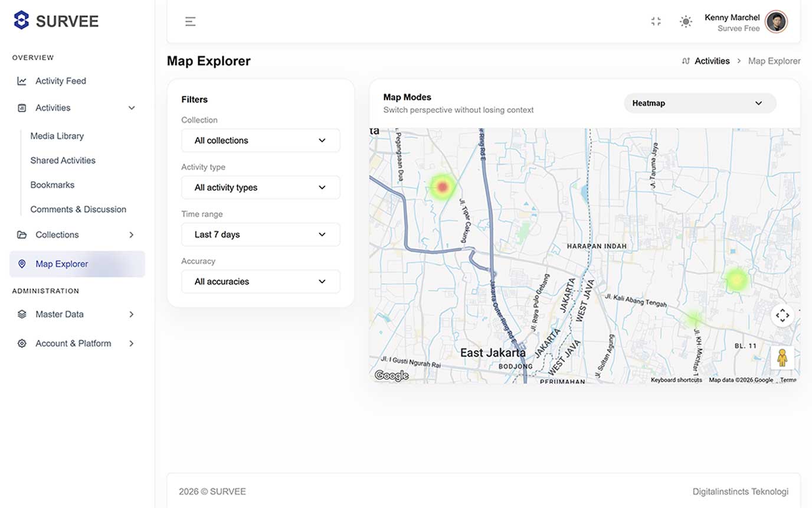Click the Collections folder icon

click(x=22, y=235)
